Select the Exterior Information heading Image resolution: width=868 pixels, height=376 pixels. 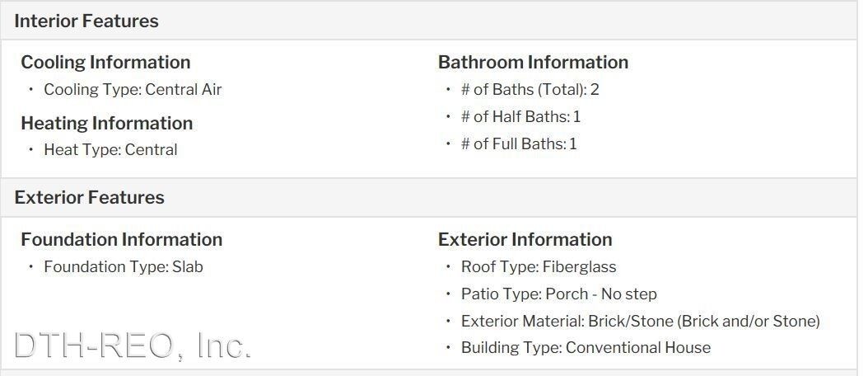(x=525, y=240)
